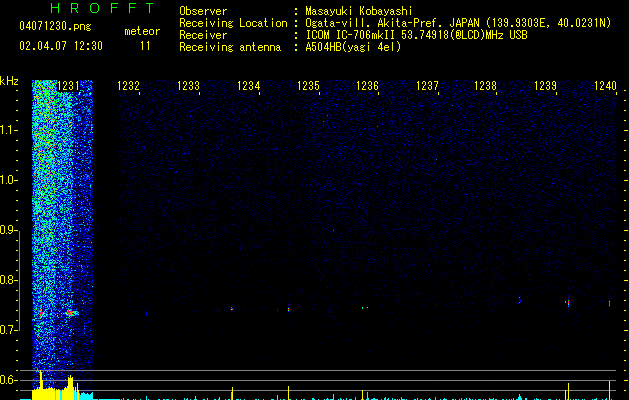Click the yellow level spike below 1240
The height and width of the screenshot is (400, 629).
point(610,390)
